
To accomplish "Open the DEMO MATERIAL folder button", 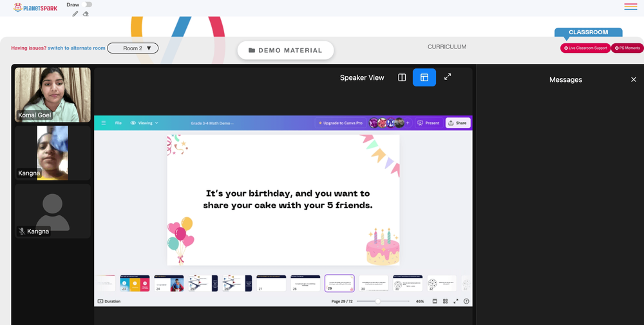I will (x=285, y=50).
